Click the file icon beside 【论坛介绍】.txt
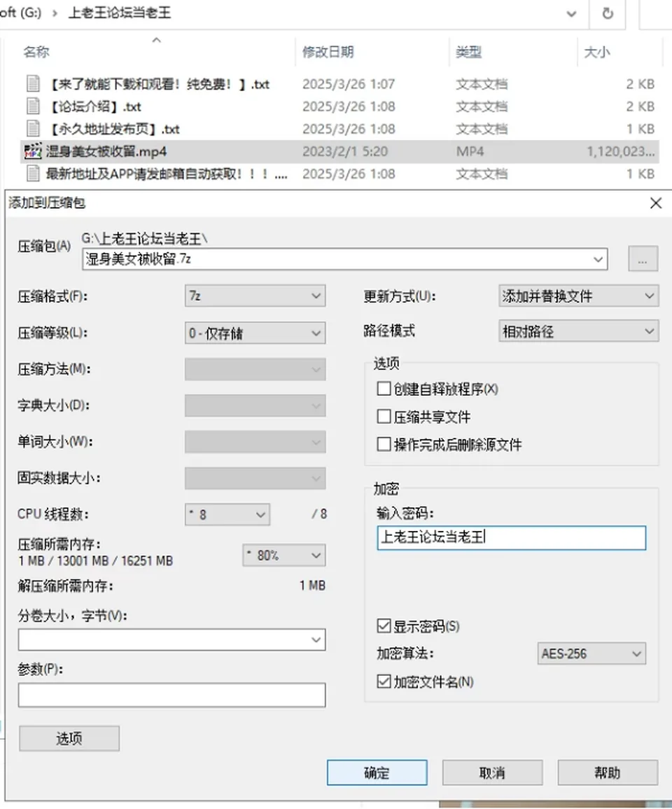Viewport: 672px width, 809px height. point(33,106)
